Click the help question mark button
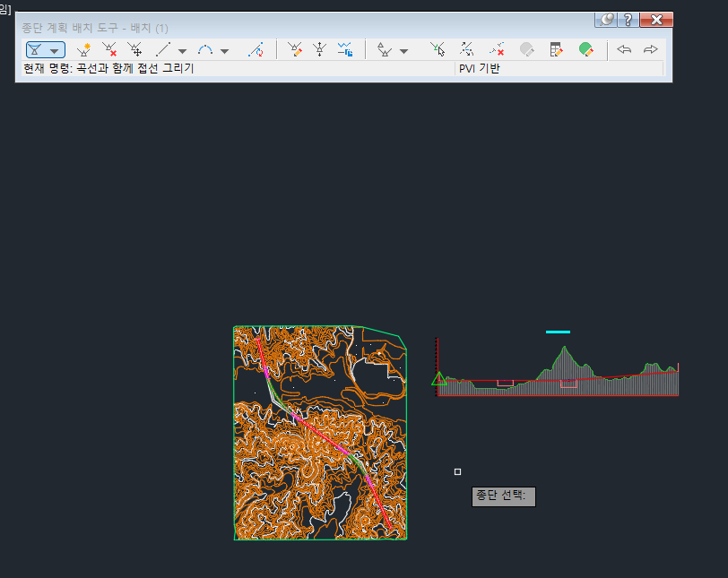 tap(628, 20)
